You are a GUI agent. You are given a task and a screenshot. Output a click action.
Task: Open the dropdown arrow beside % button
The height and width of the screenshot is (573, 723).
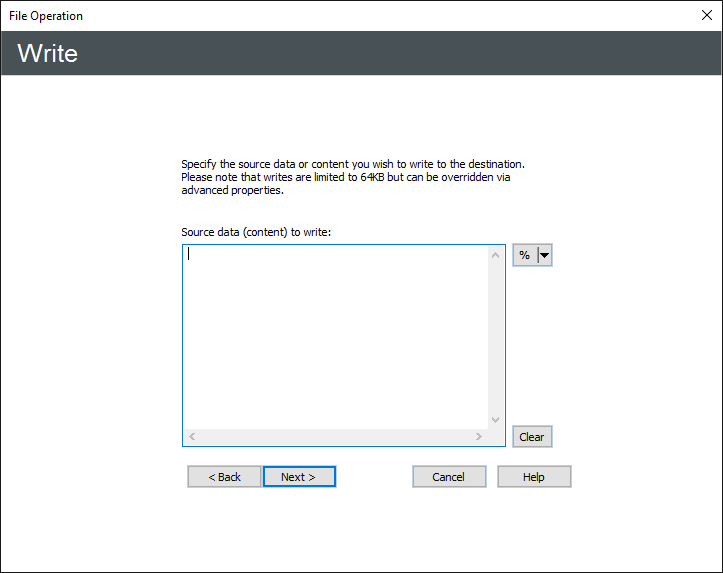[x=544, y=256]
